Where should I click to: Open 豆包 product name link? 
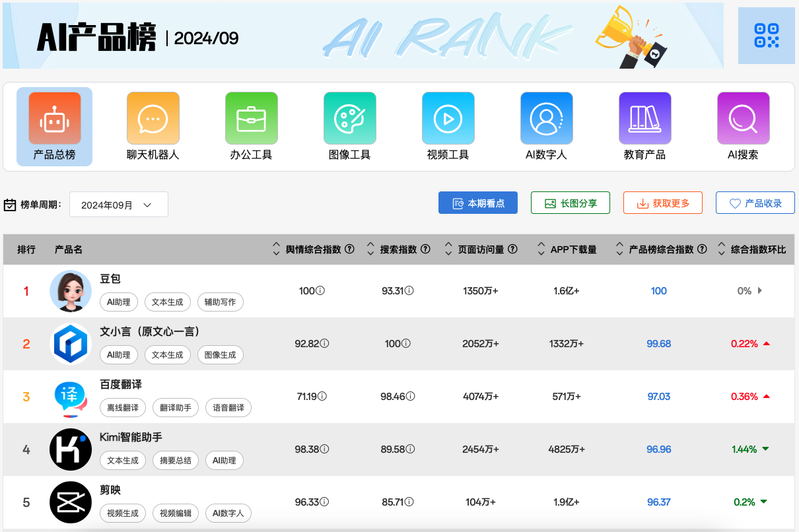point(110,279)
